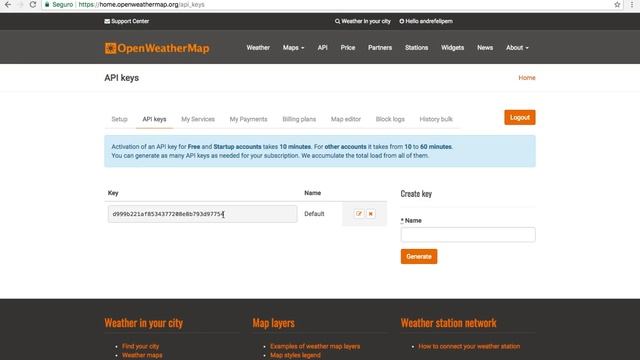Viewport: 640px width, 360px height.
Task: Click the Default key name cell
Action: tap(314, 214)
